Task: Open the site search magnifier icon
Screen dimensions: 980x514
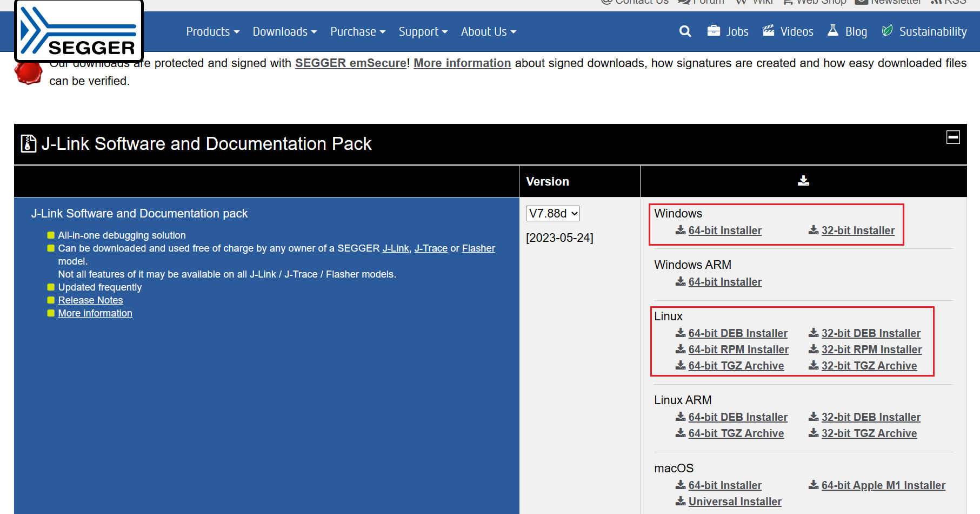Action: coord(685,31)
